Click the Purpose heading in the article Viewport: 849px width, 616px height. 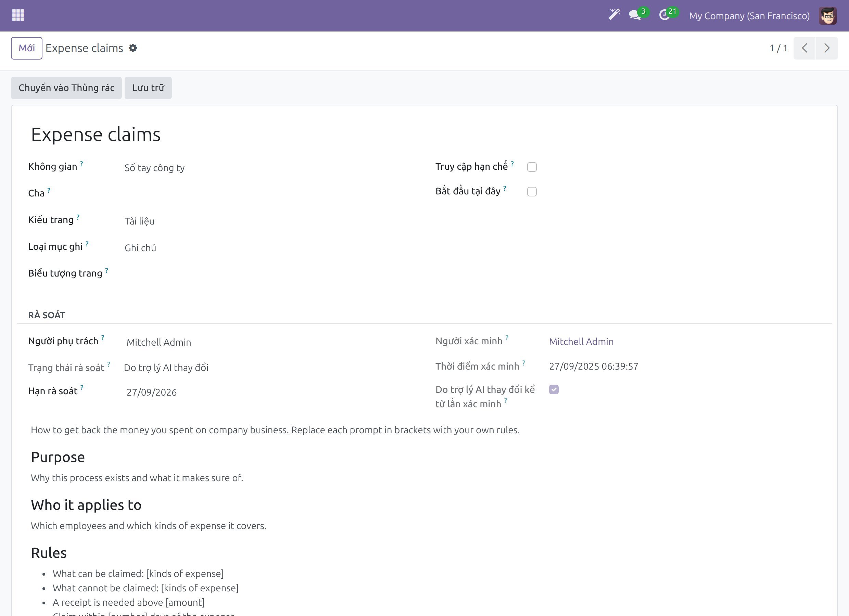coord(58,457)
